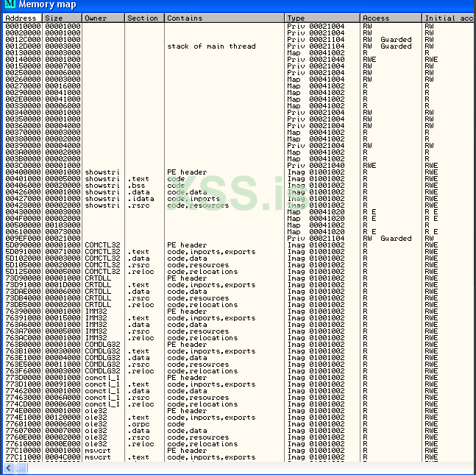Select COMDLG32 .reloc row at 763F6000
The image size is (476, 475).
(238, 371)
